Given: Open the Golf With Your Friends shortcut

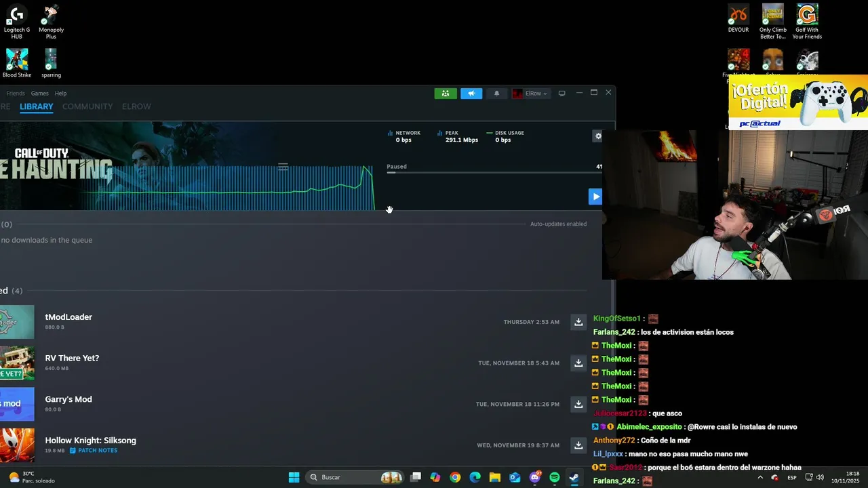Looking at the screenshot, I should 807,22.
